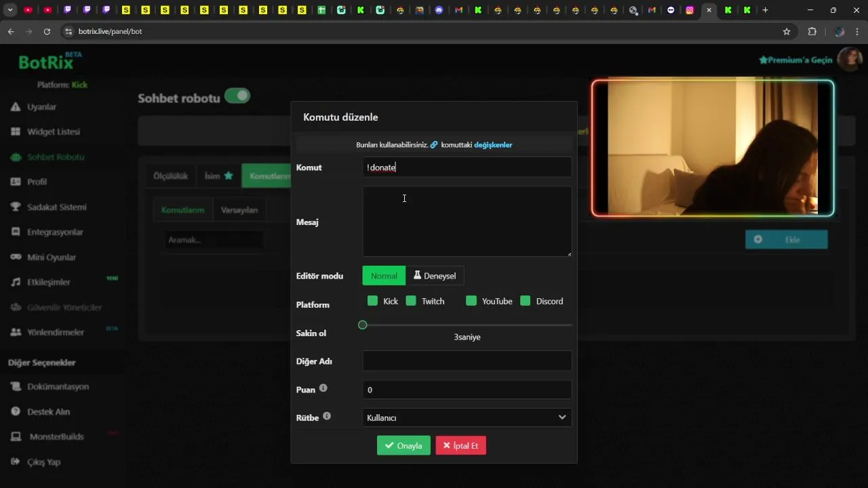Open Uyarılar in the sidebar
Screen dimensions: 868x488
[41, 107]
